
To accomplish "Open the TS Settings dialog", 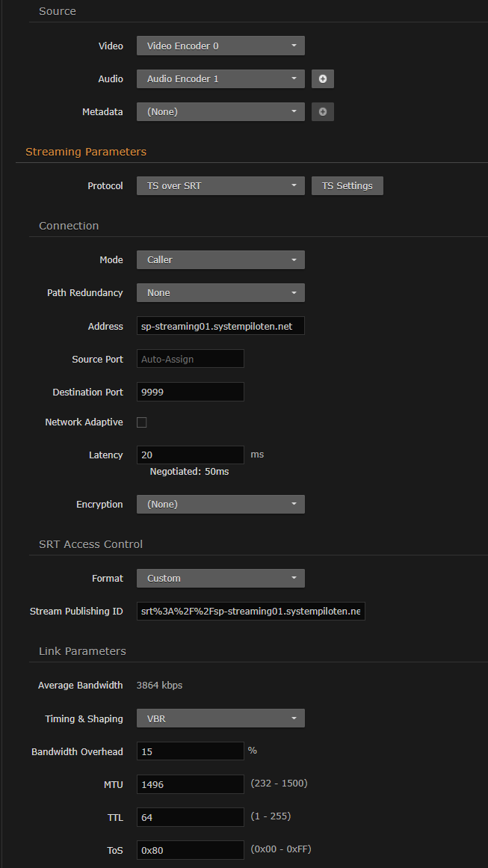I will (x=347, y=185).
